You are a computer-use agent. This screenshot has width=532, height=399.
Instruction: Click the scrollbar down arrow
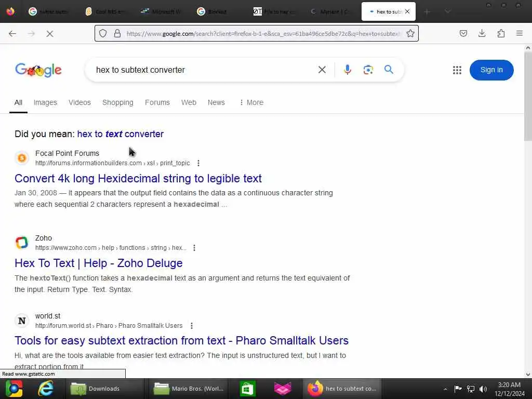(x=528, y=375)
